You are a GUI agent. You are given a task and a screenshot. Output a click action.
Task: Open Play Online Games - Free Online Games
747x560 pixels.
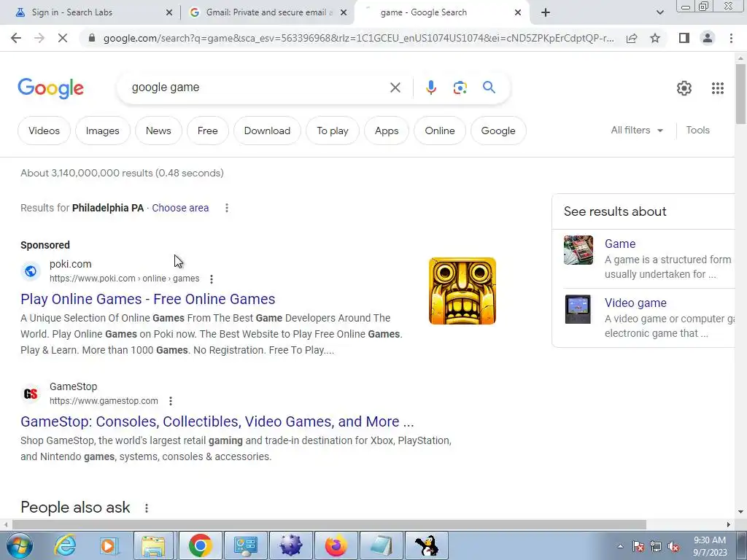click(147, 299)
